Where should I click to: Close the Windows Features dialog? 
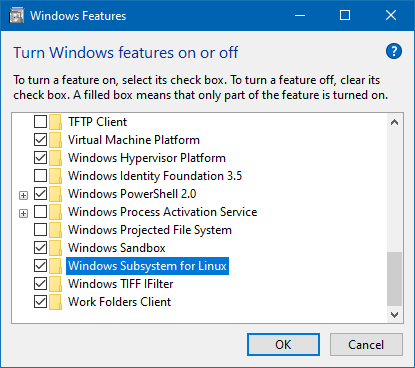click(391, 15)
